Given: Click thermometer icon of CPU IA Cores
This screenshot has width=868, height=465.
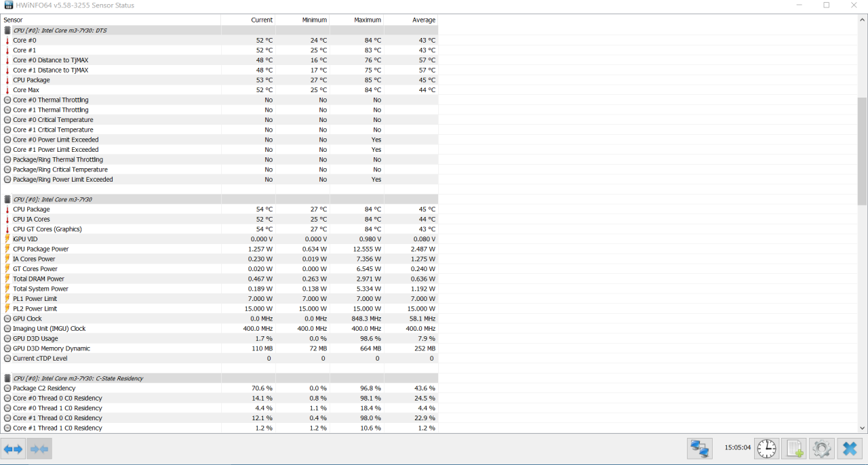Looking at the screenshot, I should (7, 220).
